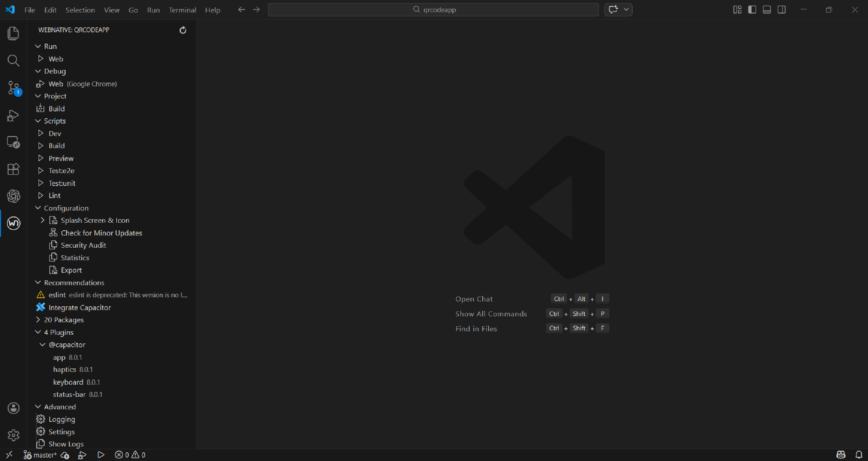Collapse the Debug section
868x461 pixels.
38,71
